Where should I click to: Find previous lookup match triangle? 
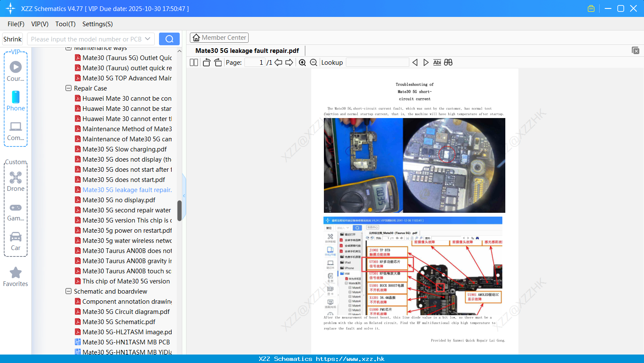tap(415, 62)
